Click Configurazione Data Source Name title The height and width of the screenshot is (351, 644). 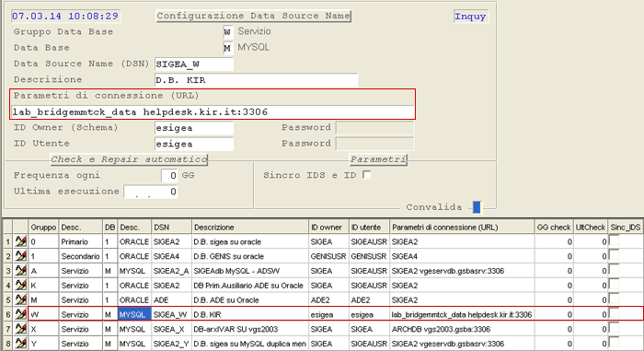pyautogui.click(x=253, y=16)
